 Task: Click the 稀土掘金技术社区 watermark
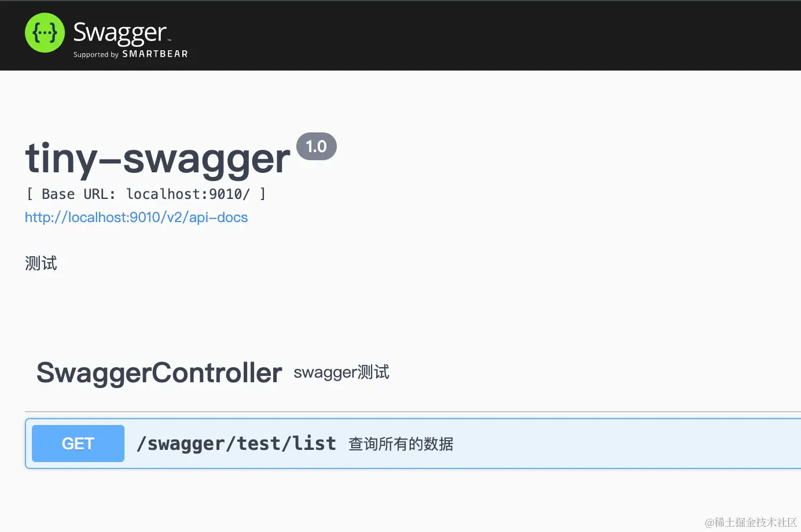[x=751, y=522]
